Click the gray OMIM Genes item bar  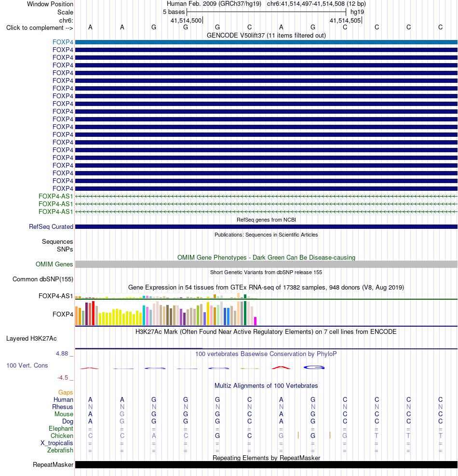(x=266, y=264)
